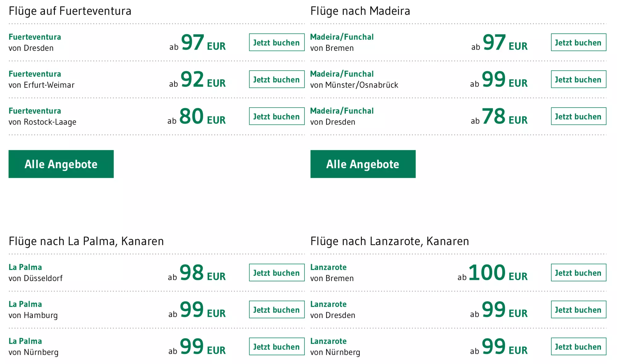This screenshot has width=617, height=364.
Task: Open Lanzarote link above von Bremen
Action: pyautogui.click(x=328, y=267)
